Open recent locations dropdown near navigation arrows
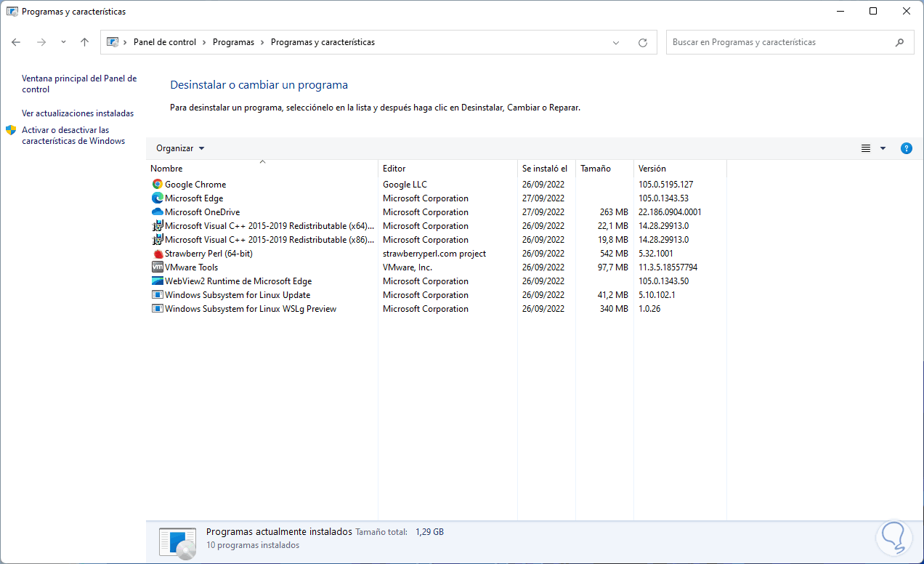Viewport: 924px width, 564px height. [63, 42]
